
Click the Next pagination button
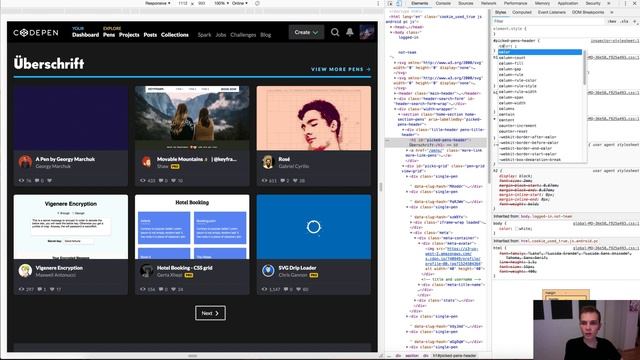click(x=210, y=313)
